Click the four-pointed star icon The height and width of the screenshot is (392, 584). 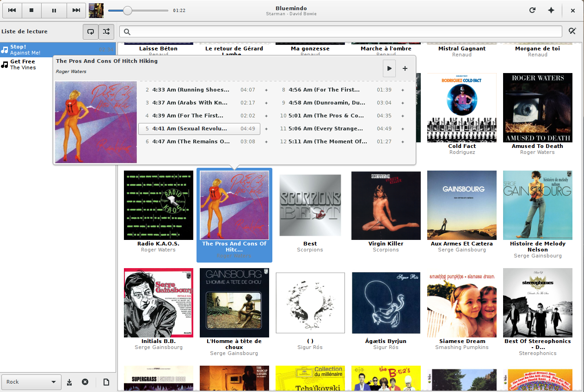(x=551, y=10)
